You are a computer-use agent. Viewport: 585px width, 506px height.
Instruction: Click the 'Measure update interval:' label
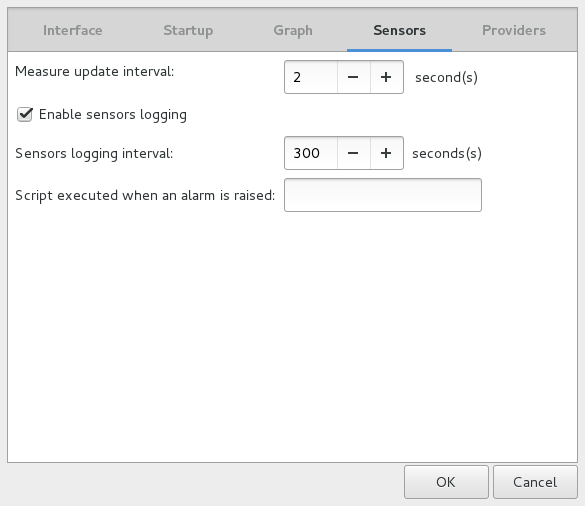94,71
